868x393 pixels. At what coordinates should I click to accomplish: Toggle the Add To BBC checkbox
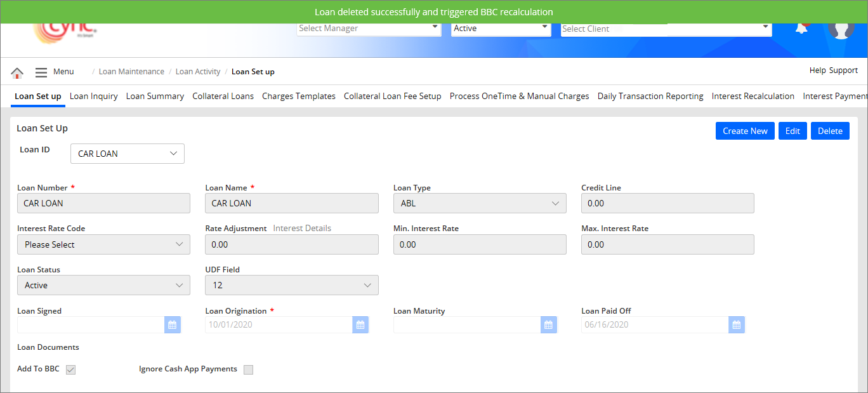coord(71,370)
